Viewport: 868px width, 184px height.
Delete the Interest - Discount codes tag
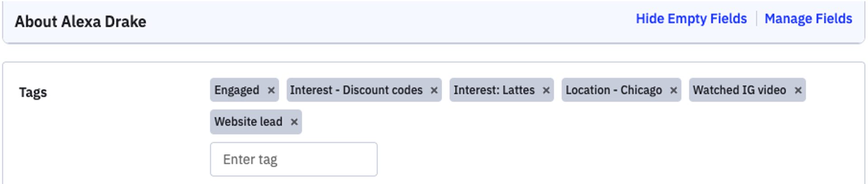coord(434,90)
